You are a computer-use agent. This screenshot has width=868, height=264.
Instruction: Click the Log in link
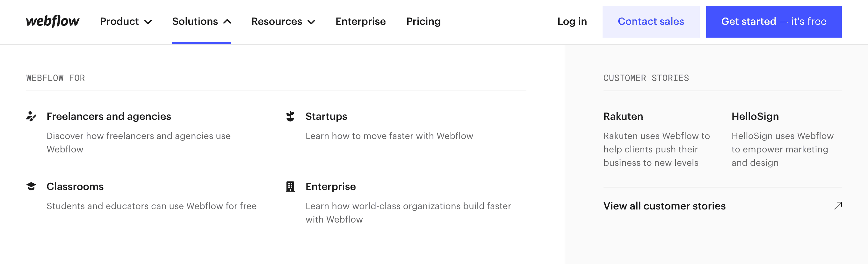(x=572, y=22)
